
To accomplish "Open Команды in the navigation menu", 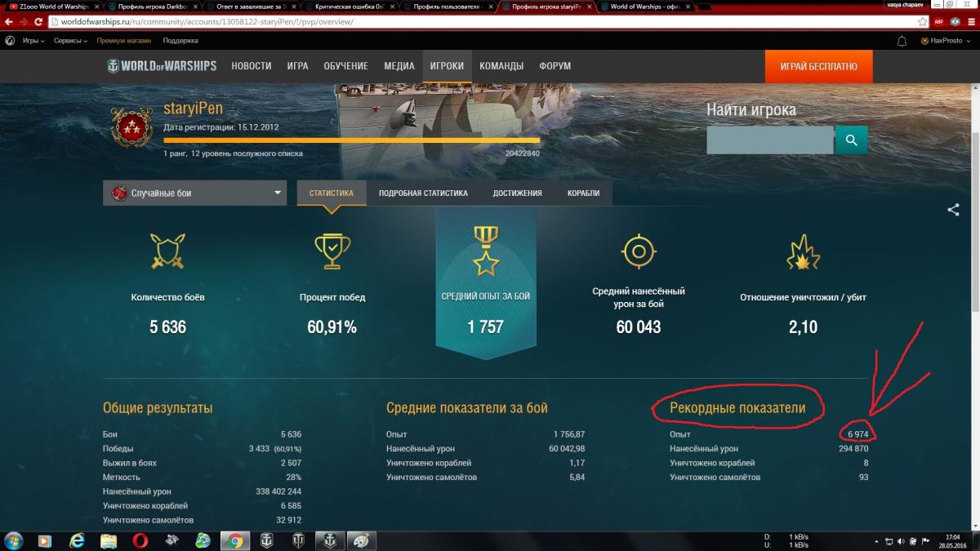I will pos(501,66).
